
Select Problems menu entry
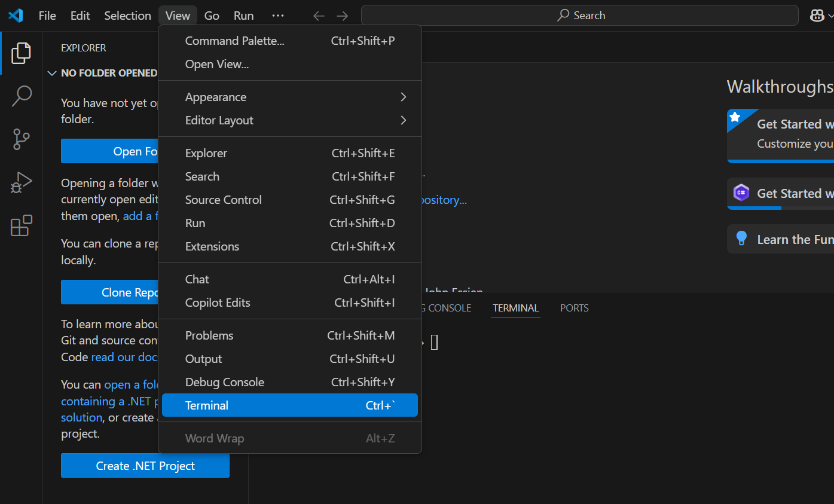point(290,335)
